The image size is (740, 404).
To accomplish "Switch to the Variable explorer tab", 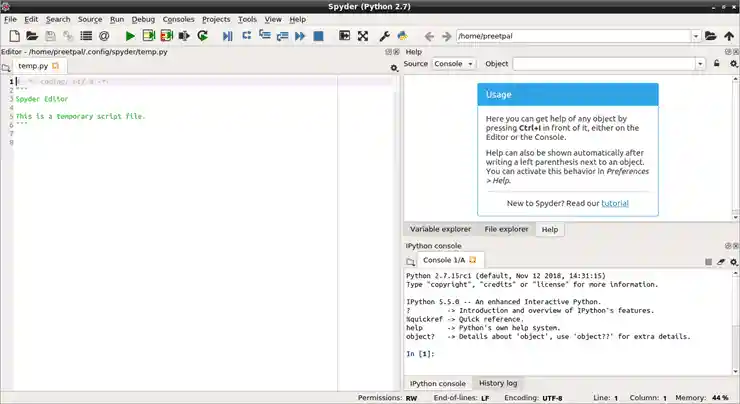I will point(440,229).
